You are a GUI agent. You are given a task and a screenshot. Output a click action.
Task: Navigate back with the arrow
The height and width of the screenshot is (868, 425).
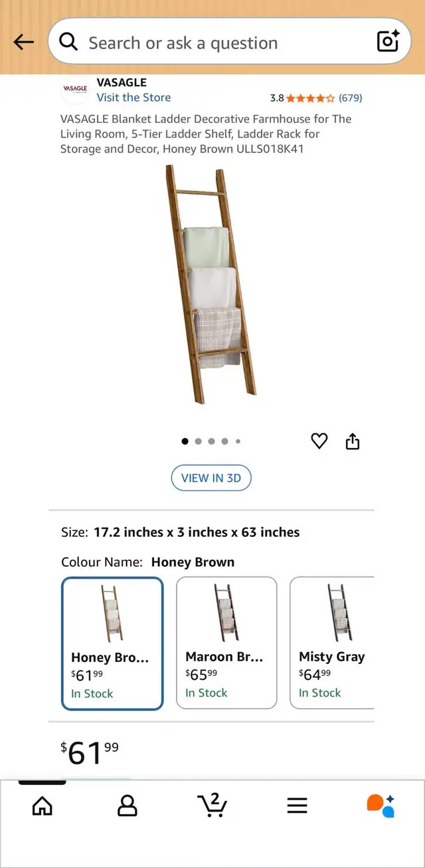tap(24, 41)
